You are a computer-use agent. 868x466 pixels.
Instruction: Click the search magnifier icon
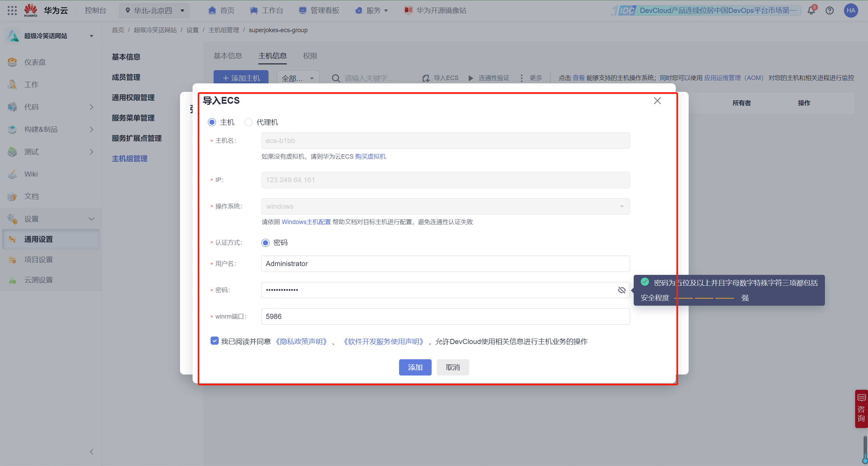pyautogui.click(x=336, y=78)
